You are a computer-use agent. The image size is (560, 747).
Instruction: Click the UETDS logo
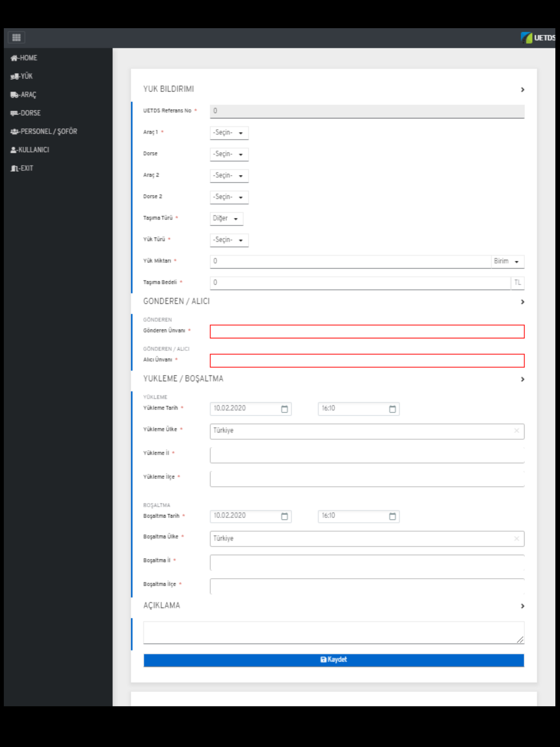(x=538, y=38)
